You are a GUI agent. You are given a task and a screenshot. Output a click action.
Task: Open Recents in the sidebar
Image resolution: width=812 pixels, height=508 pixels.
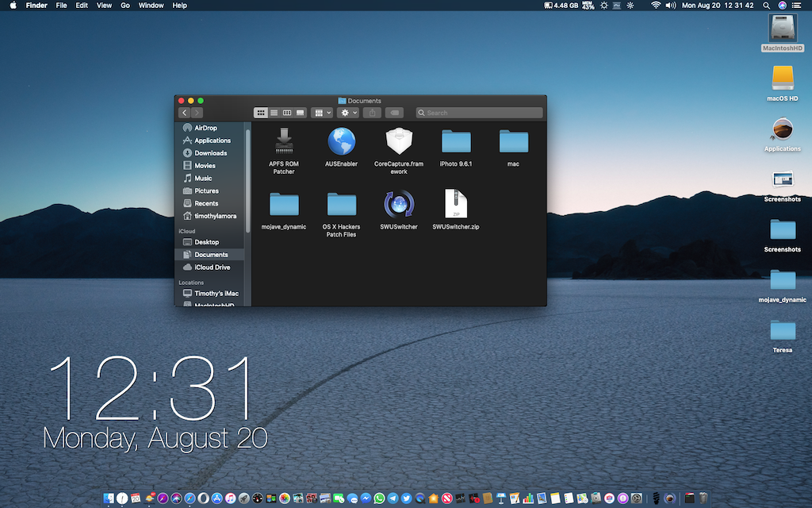coord(210,203)
